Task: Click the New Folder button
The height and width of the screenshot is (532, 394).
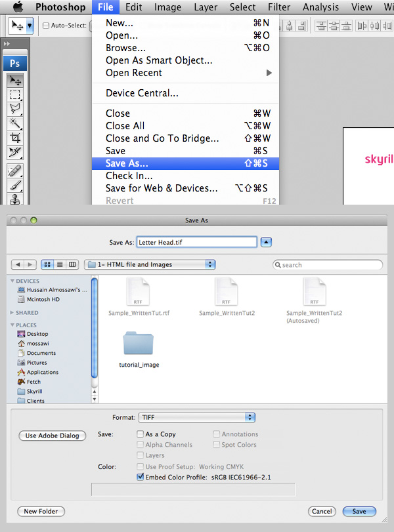Action: [x=41, y=511]
